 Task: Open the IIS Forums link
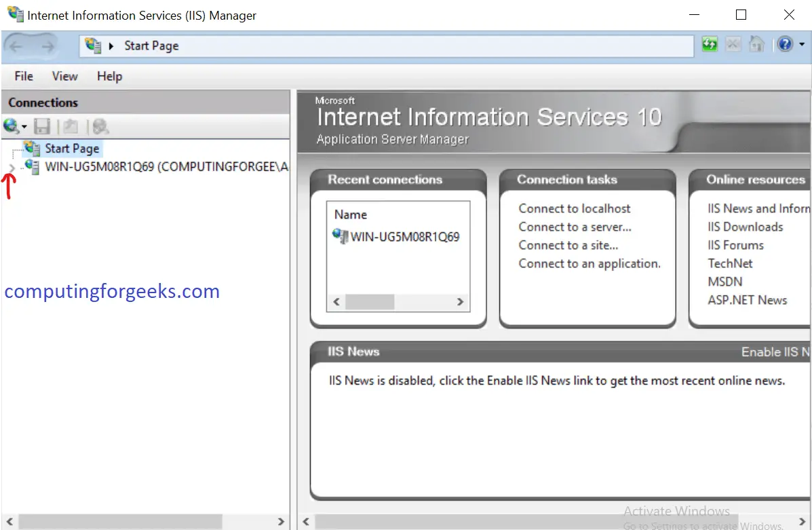735,245
